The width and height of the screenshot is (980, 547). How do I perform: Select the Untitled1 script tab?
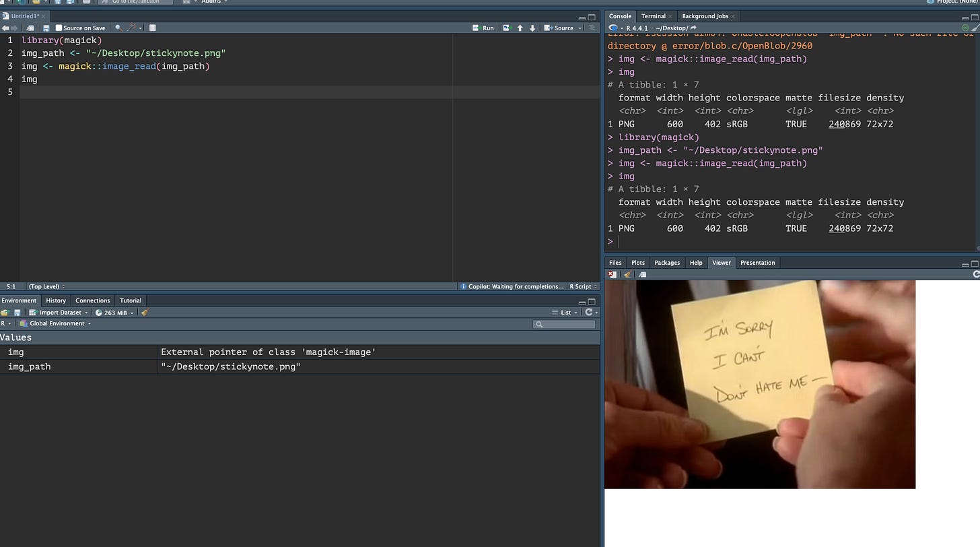click(x=25, y=16)
